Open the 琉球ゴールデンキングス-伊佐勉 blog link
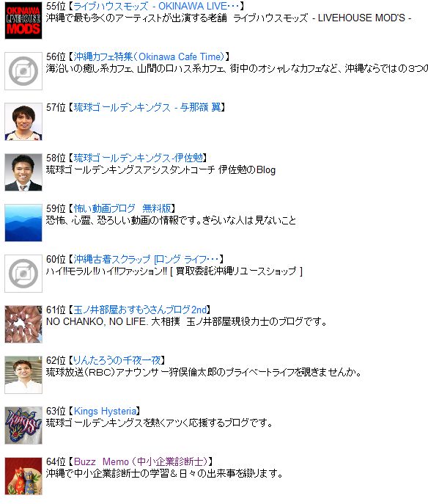 [139, 158]
